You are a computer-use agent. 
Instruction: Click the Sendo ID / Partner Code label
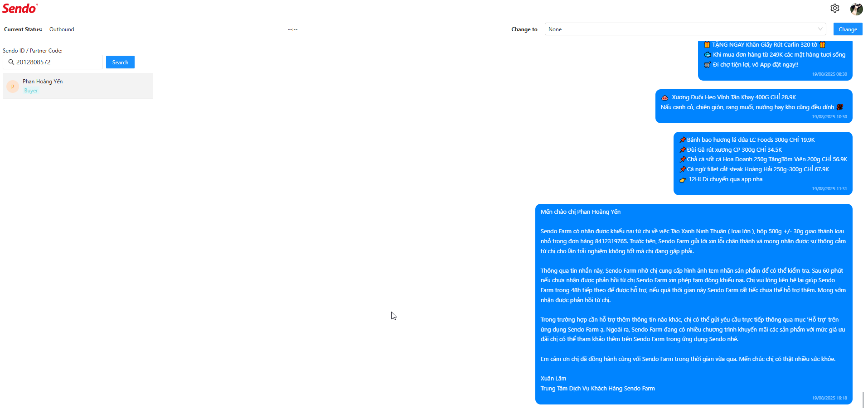coord(33,51)
